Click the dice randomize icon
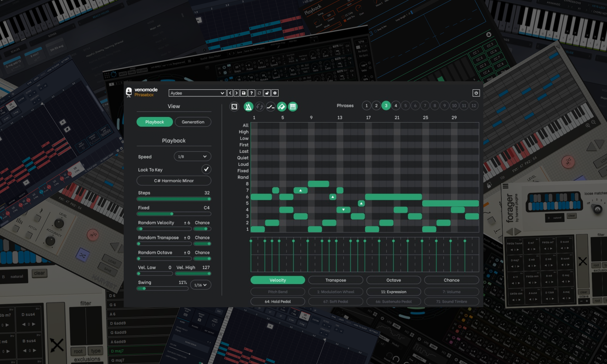The image size is (607, 364). tap(234, 106)
